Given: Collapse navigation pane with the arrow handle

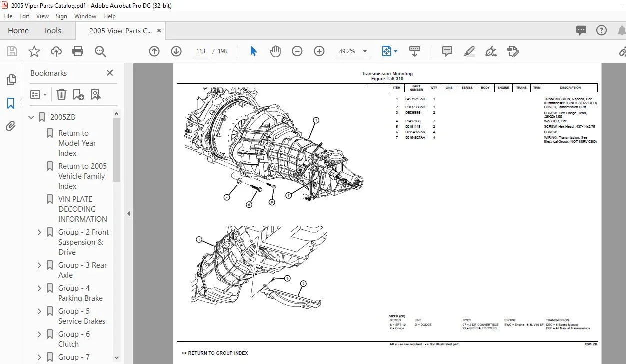Looking at the screenshot, I should pos(128,213).
